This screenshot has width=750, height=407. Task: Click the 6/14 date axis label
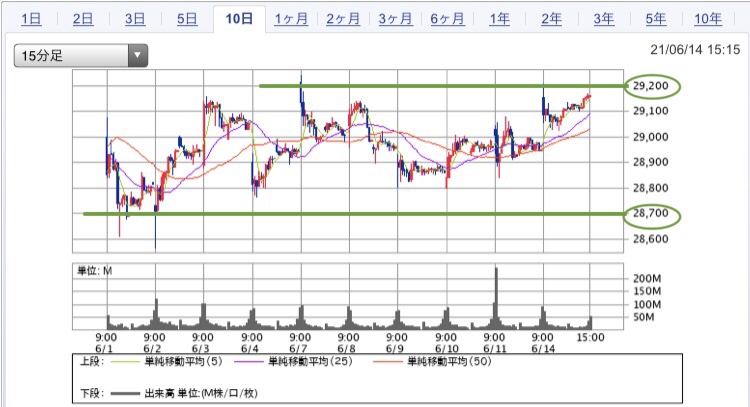pos(543,349)
